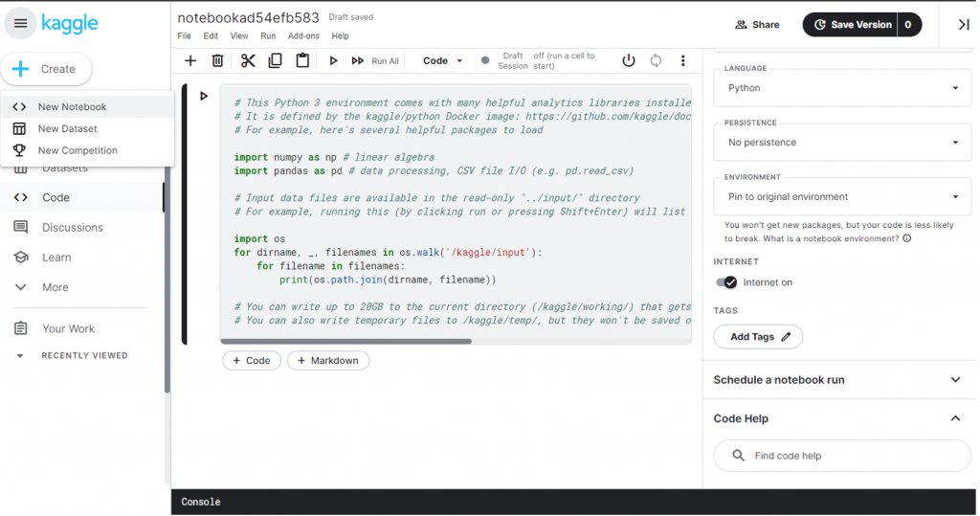The width and height of the screenshot is (980, 516).
Task: Click the Share button
Action: point(757,24)
